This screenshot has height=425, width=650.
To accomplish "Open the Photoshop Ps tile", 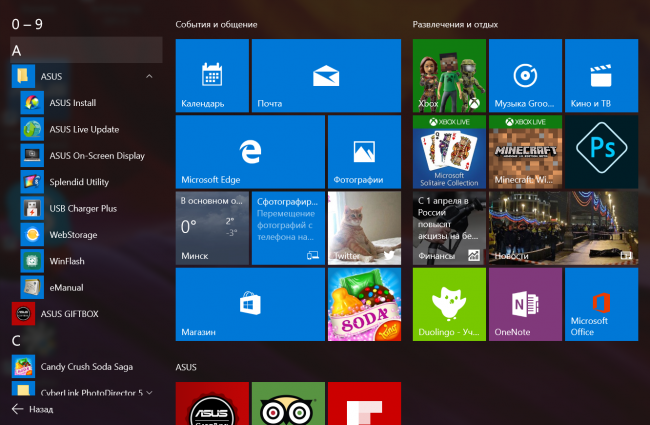I will point(601,152).
